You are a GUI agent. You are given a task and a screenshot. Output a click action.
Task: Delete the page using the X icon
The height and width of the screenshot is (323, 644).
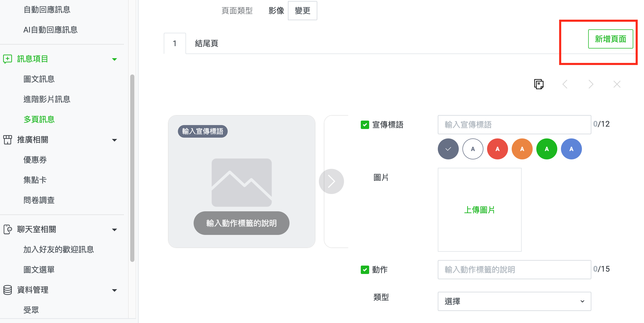(x=617, y=84)
